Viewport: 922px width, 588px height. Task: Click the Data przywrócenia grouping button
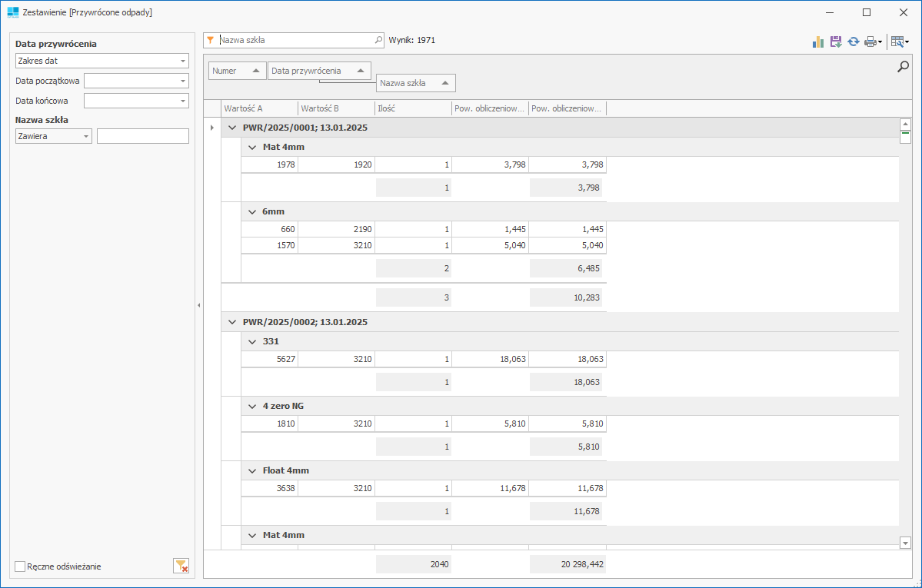(318, 71)
